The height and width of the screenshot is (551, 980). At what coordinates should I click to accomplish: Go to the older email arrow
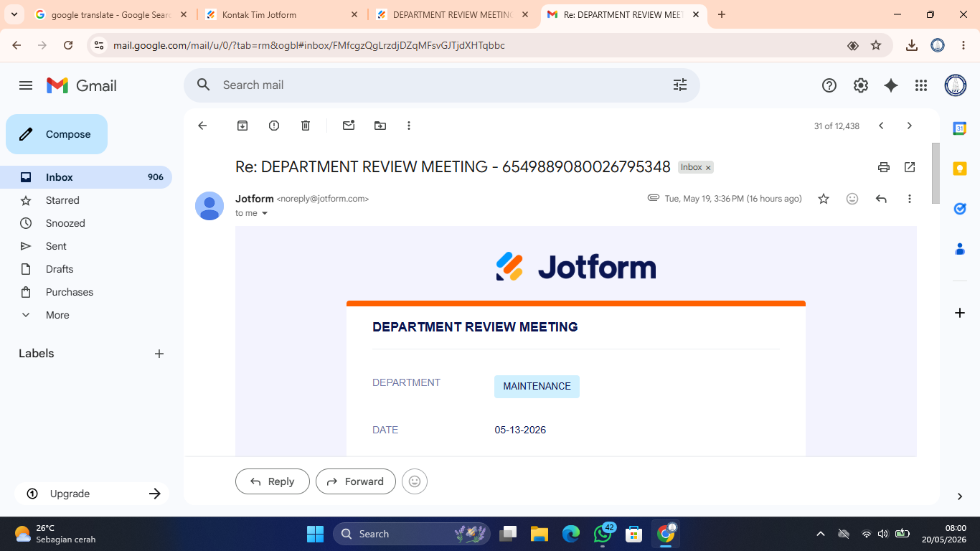click(x=910, y=126)
